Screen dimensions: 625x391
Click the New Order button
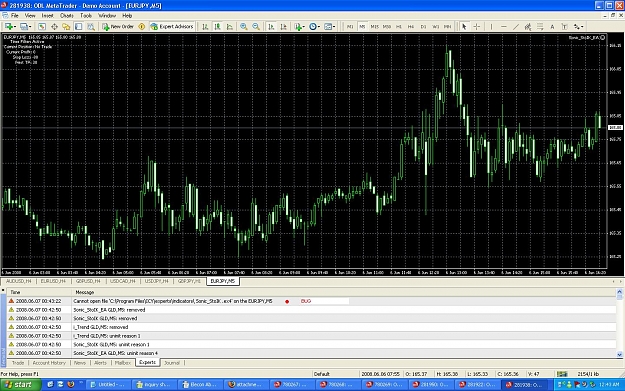pos(118,26)
